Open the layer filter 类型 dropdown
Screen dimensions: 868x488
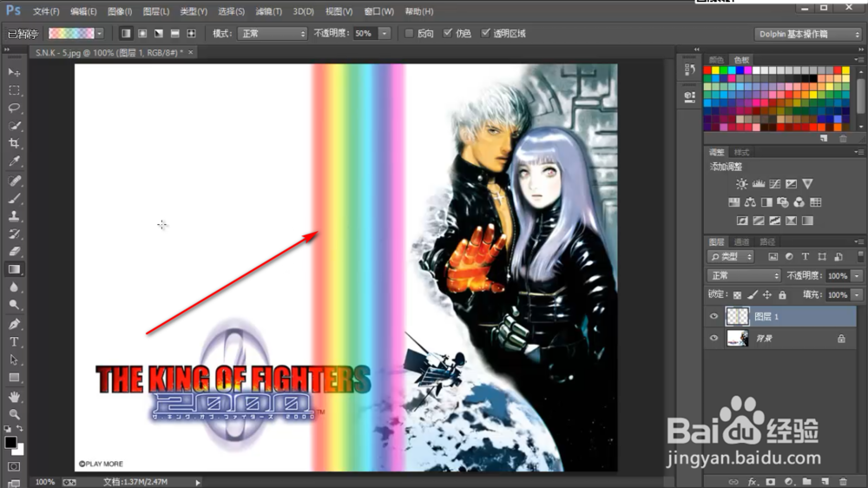[x=731, y=256]
